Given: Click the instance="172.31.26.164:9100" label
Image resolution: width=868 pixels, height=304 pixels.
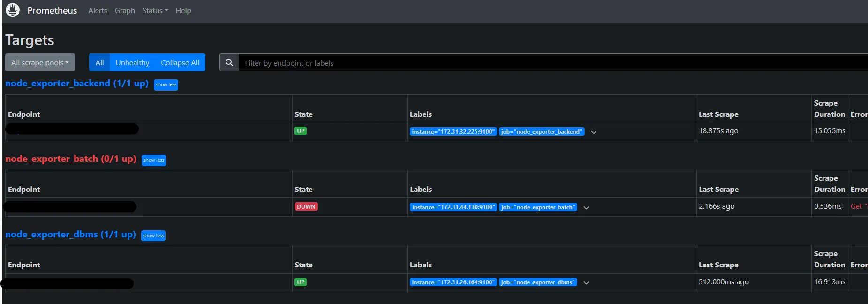Looking at the screenshot, I should click(453, 282).
